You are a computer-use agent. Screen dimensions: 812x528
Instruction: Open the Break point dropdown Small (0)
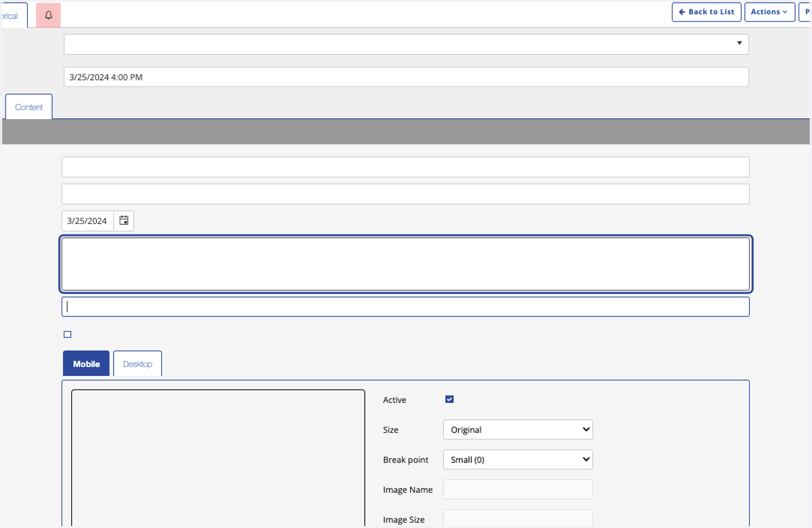[518, 460]
